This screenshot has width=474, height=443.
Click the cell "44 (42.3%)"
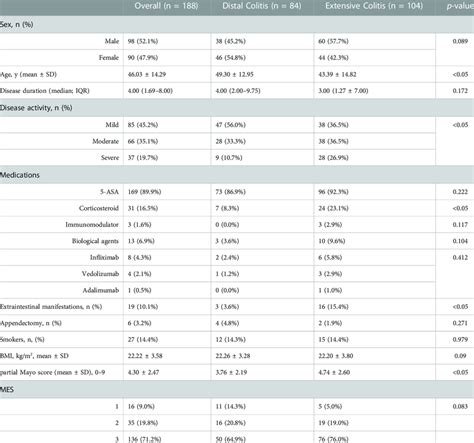pyautogui.click(x=333, y=58)
